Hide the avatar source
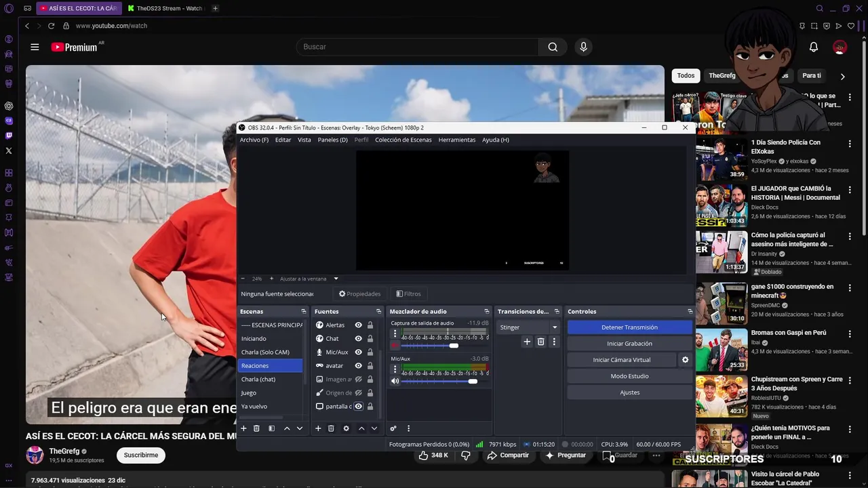 point(359,366)
